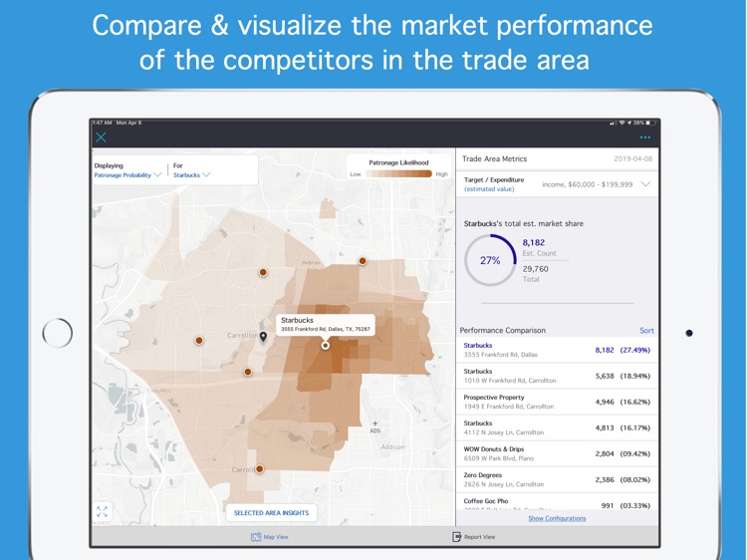Click the Report View icon
The width and height of the screenshot is (747, 560).
click(x=456, y=537)
